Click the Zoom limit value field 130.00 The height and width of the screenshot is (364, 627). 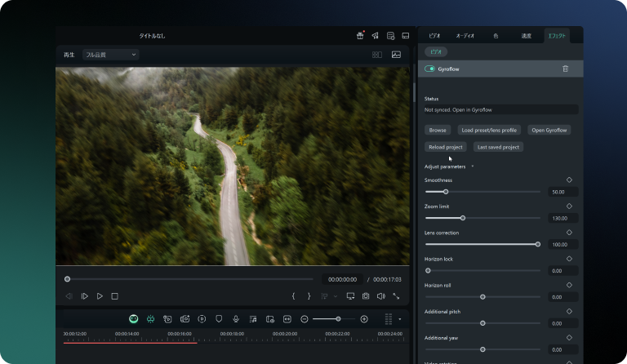563,218
